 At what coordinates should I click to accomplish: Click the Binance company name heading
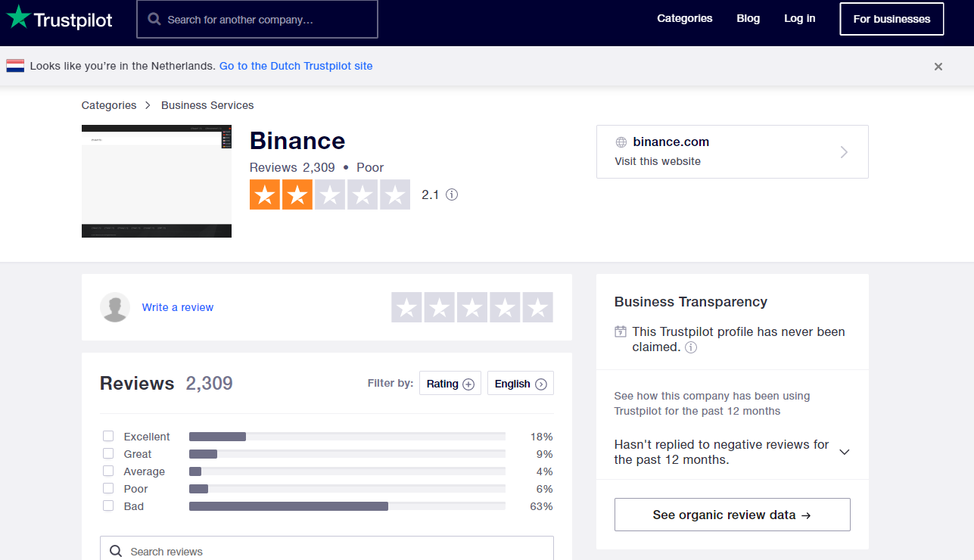pos(297,141)
